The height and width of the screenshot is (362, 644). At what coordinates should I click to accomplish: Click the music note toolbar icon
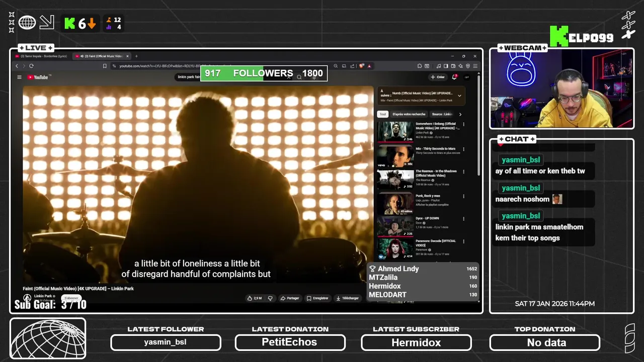point(439,66)
